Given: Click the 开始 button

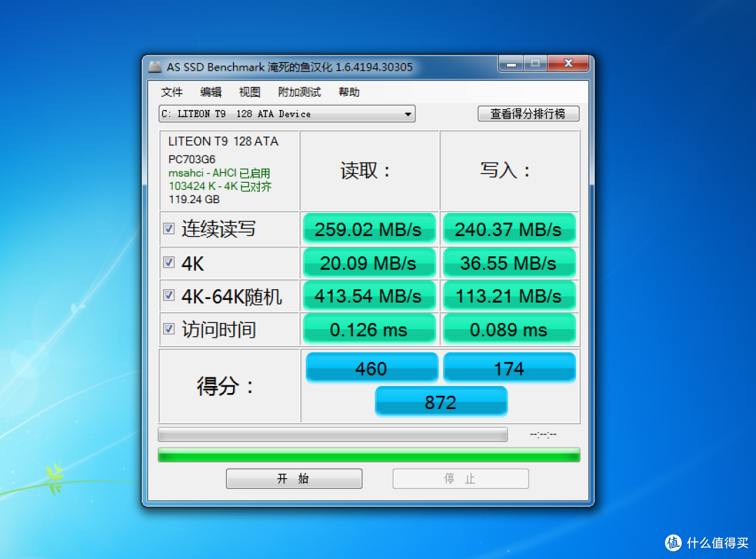Looking at the screenshot, I should (x=294, y=478).
